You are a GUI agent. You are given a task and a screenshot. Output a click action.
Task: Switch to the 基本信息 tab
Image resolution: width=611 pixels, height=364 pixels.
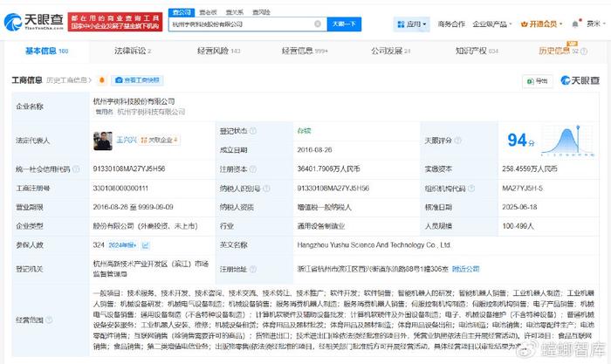(47, 51)
